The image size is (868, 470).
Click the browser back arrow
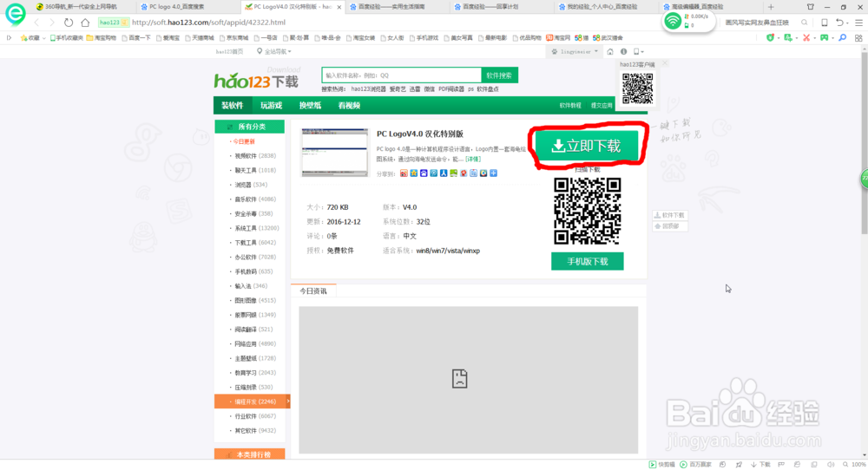pos(36,23)
